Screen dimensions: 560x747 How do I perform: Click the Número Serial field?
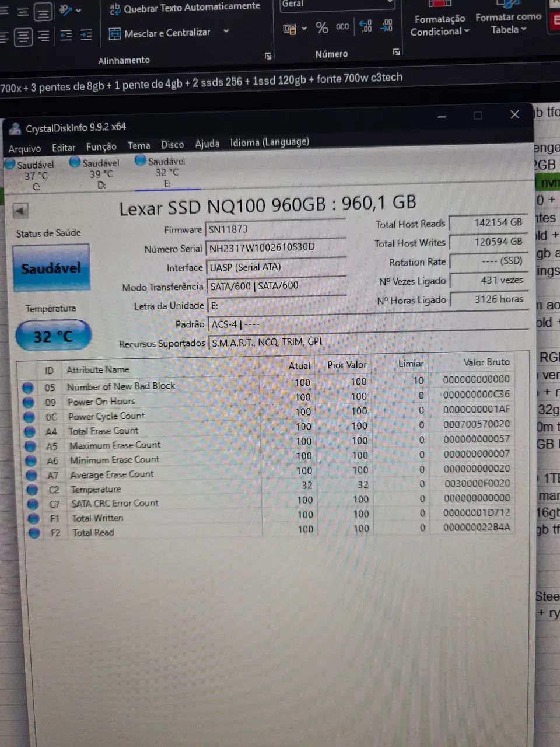276,247
